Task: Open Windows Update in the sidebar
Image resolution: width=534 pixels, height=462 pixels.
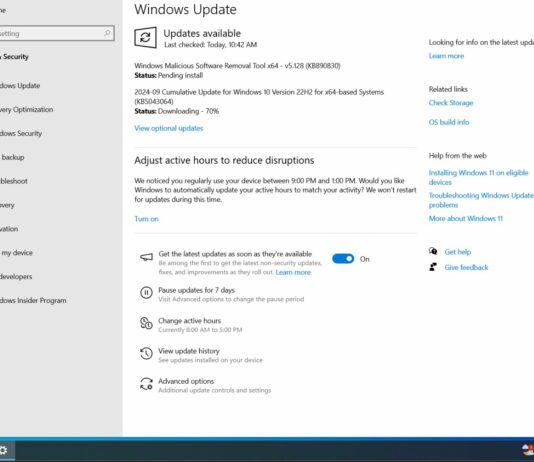Action: pos(20,85)
